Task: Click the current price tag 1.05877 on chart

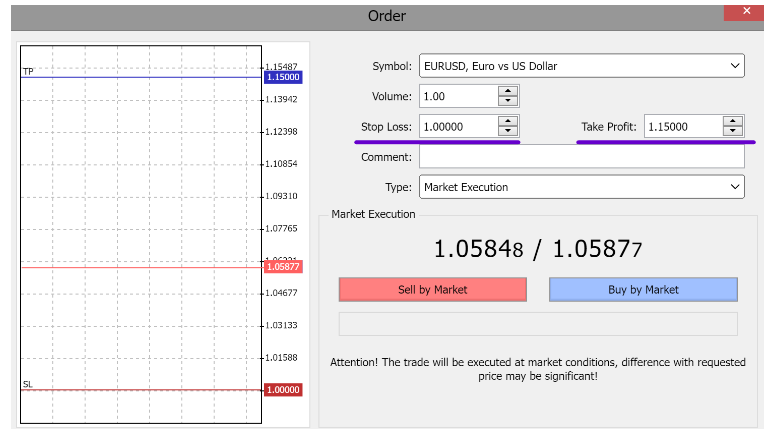Action: click(283, 266)
